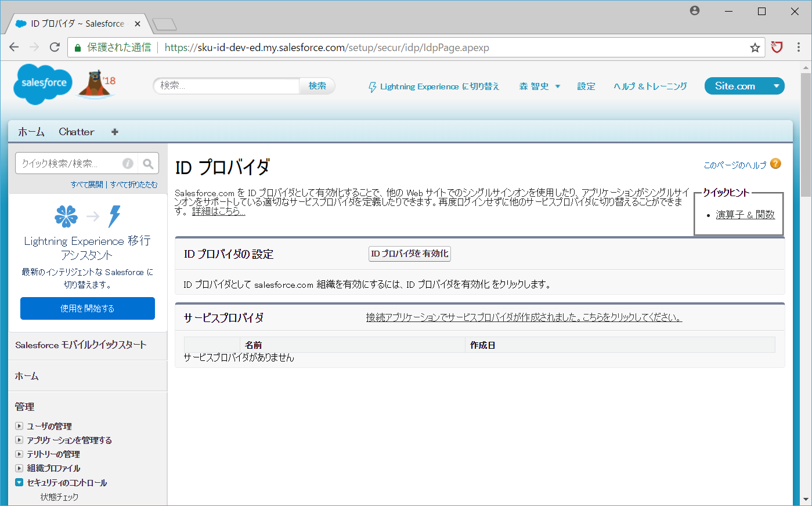Open Chrome three-dot menu
The width and height of the screenshot is (812, 506).
point(799,48)
